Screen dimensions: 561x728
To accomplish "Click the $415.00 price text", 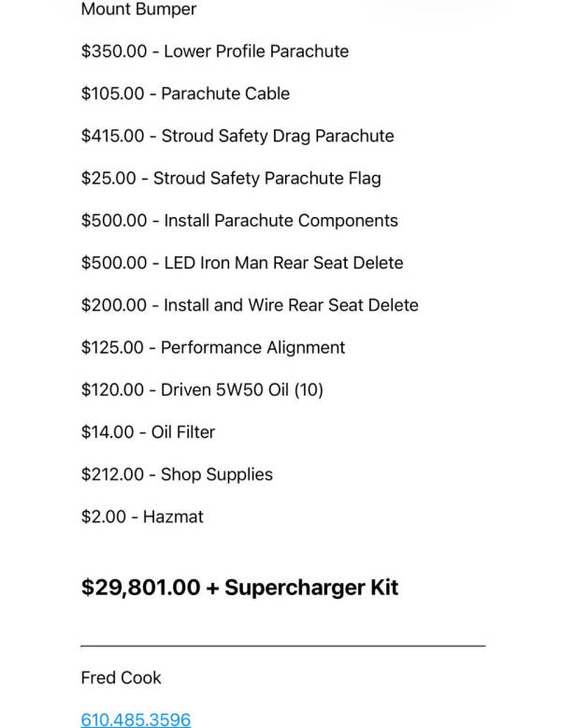I will (x=112, y=136).
